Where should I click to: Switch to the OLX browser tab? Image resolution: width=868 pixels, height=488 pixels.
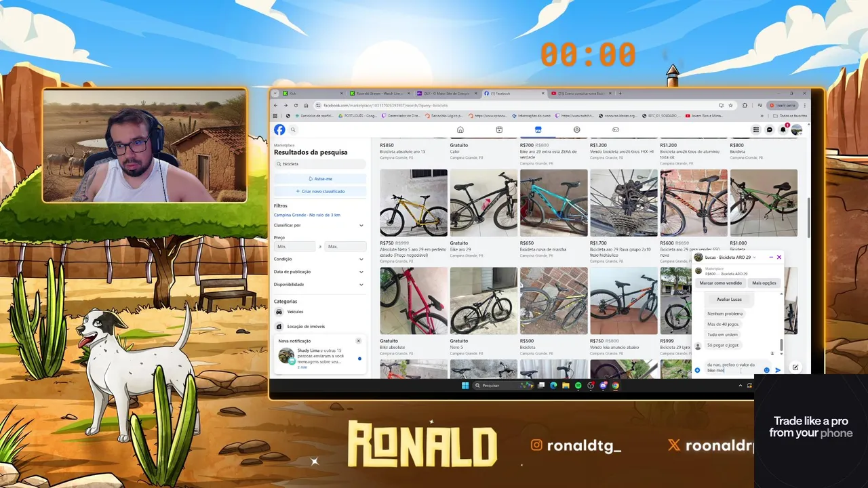[446, 94]
